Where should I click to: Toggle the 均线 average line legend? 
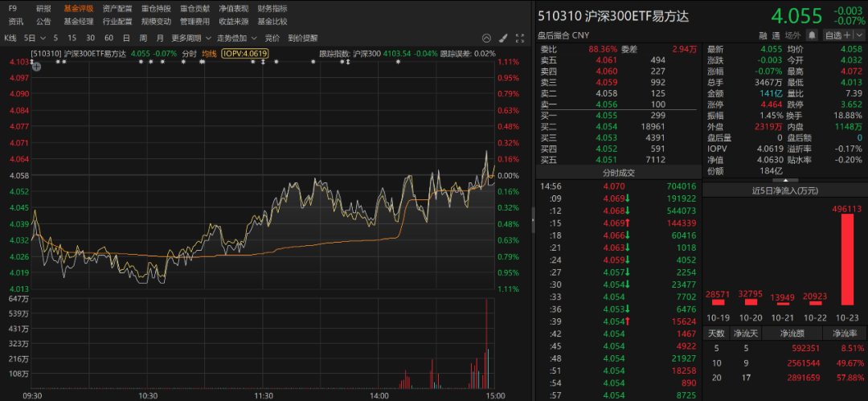coord(209,54)
